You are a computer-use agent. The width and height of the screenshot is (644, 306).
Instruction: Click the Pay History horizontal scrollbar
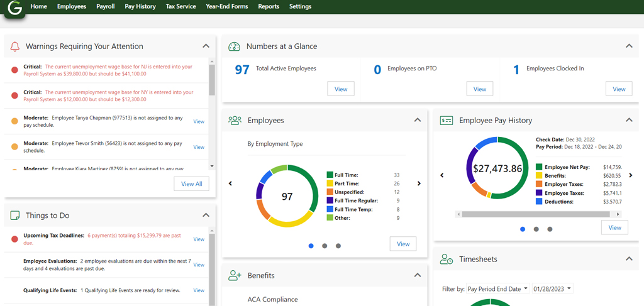[535, 214]
